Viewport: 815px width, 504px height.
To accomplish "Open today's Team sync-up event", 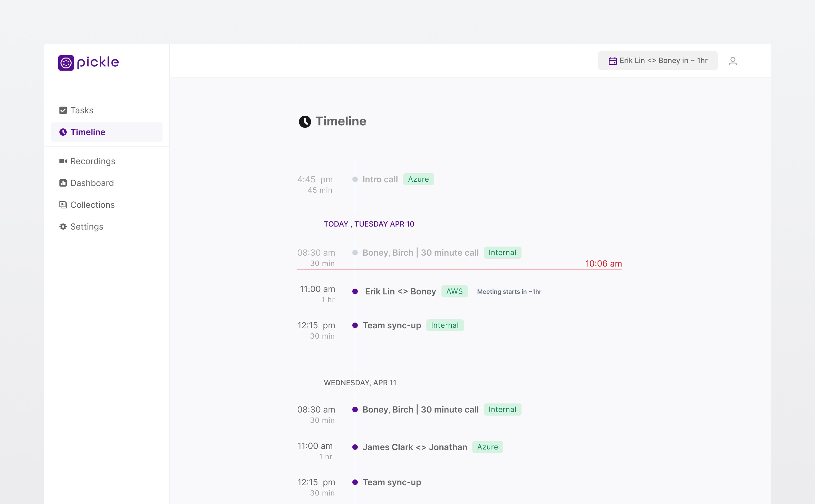I will tap(391, 325).
